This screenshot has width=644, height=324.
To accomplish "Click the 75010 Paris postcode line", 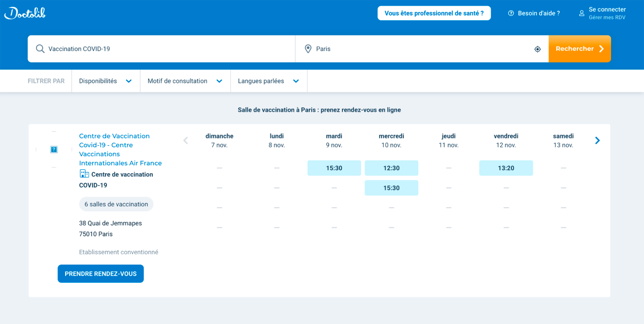I will point(96,234).
